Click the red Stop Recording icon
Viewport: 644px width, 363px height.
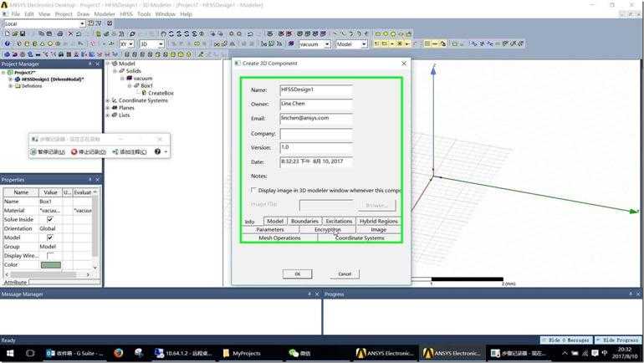74,152
